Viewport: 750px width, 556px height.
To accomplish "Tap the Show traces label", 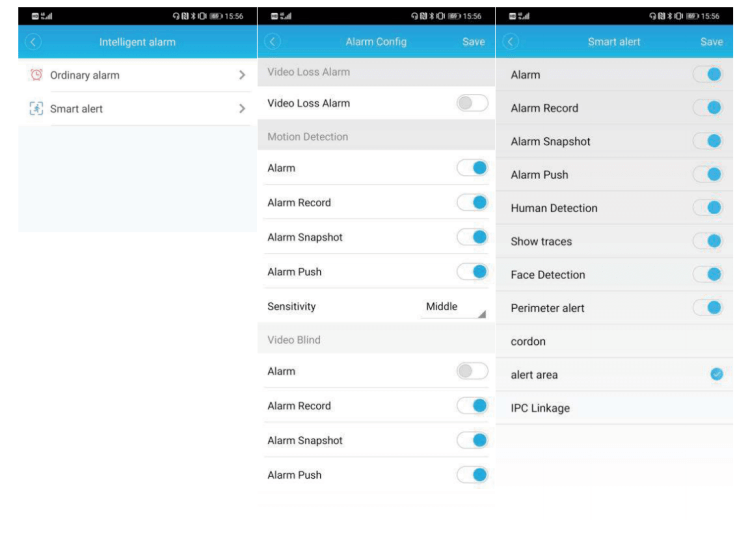I will (541, 241).
